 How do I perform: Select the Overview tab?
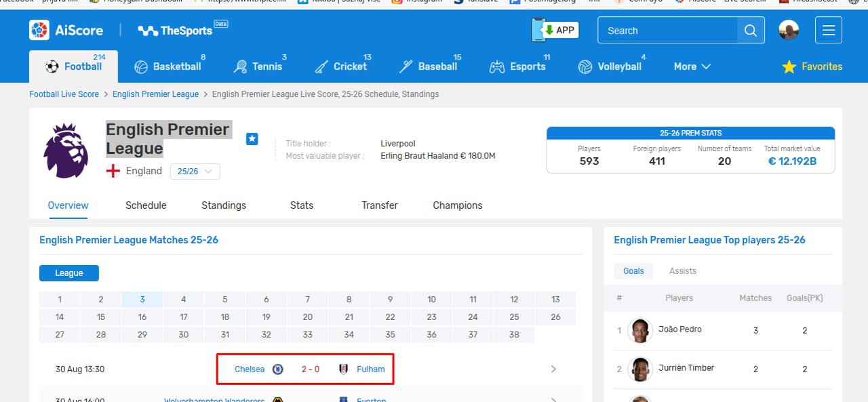click(68, 205)
